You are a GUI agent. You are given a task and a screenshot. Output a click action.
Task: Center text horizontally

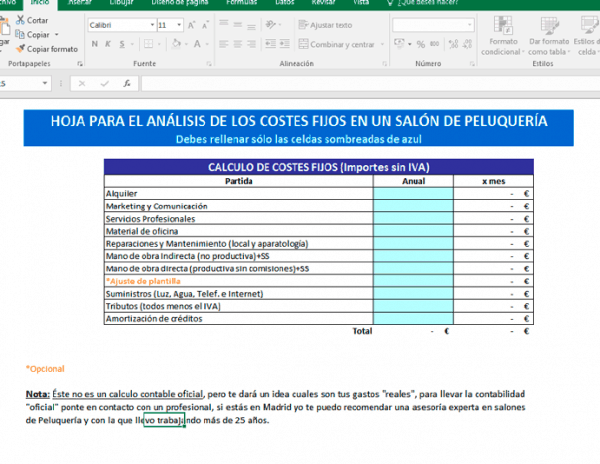pos(238,44)
